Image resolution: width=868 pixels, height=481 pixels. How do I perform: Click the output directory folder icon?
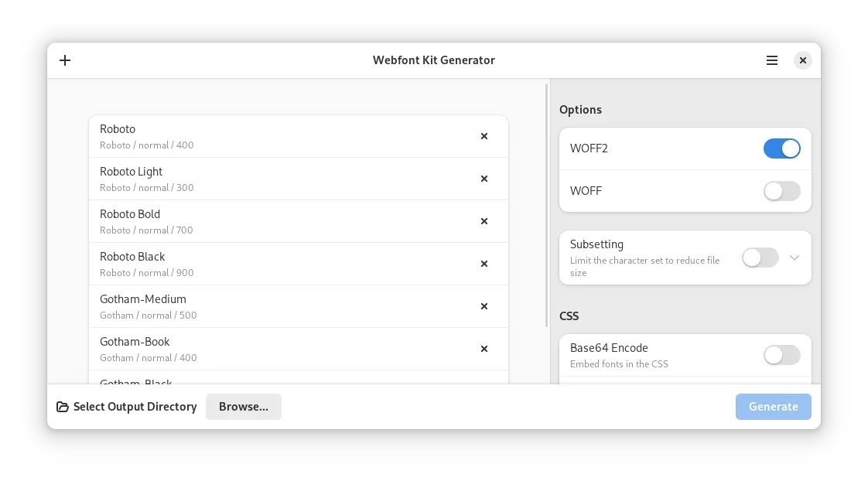(x=63, y=407)
